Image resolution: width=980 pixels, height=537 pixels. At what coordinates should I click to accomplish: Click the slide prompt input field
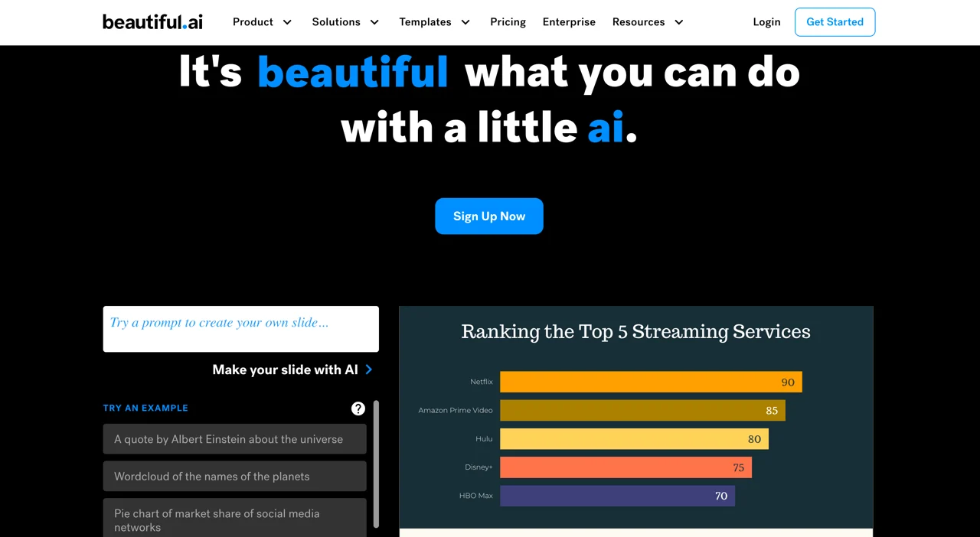(x=241, y=329)
